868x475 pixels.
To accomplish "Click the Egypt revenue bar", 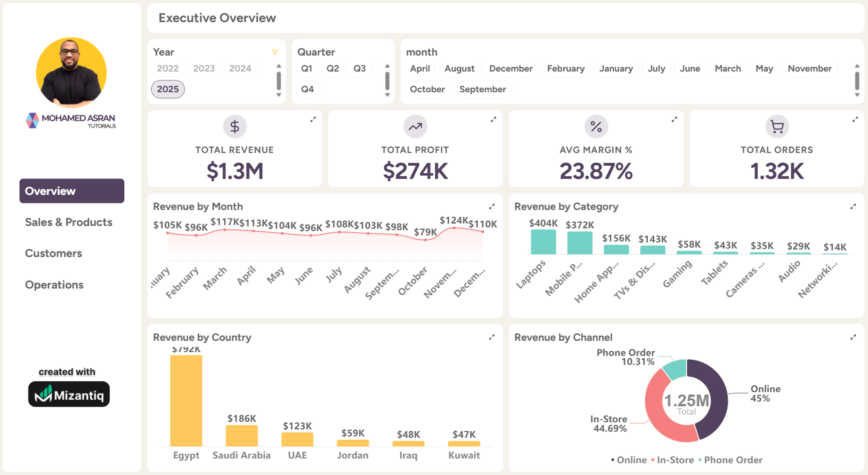I will point(186,401).
